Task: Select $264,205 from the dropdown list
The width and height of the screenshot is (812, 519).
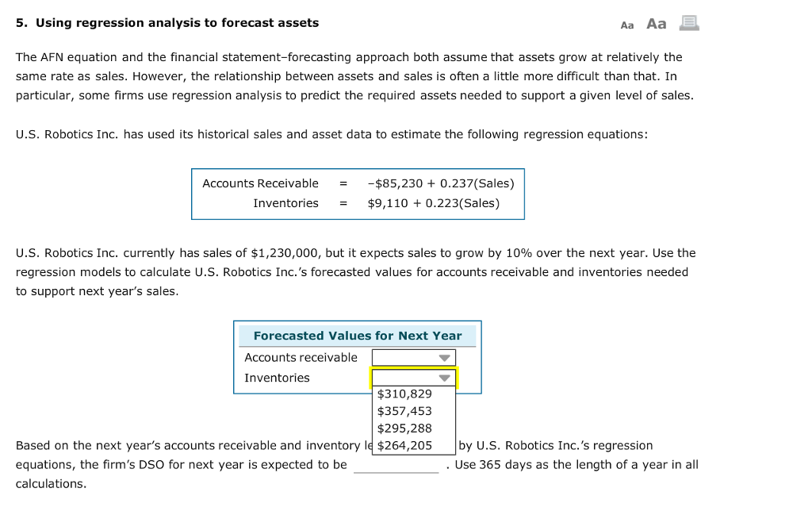Action: click(x=403, y=445)
